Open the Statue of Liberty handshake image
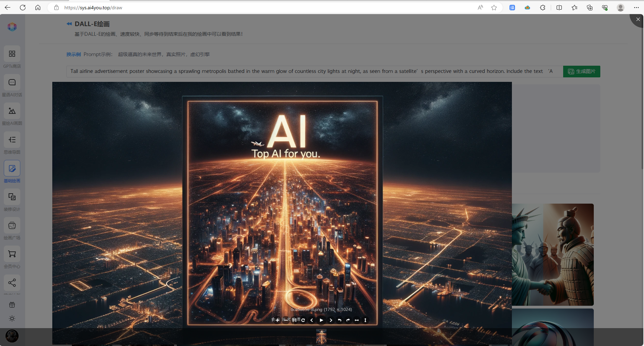This screenshot has height=346, width=644. click(x=553, y=255)
